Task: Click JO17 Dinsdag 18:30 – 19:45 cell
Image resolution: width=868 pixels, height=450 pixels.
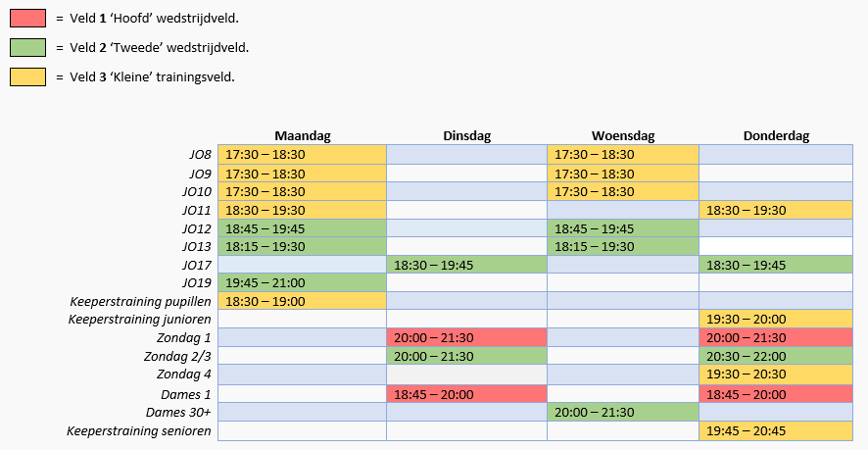Action: point(466,265)
